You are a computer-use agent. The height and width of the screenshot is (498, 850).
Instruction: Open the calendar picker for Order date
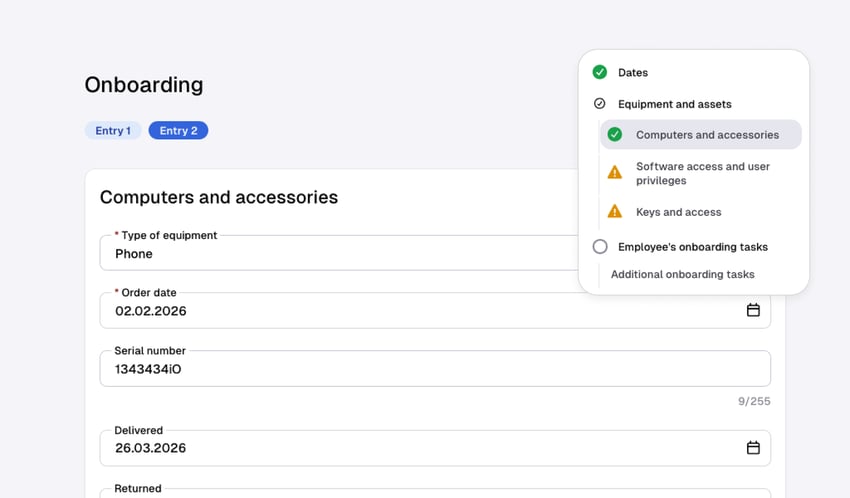753,310
